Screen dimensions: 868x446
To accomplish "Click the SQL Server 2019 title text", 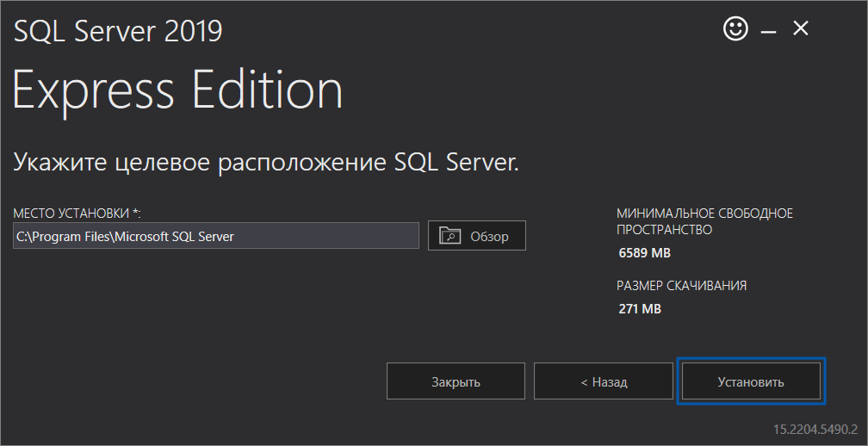I will (117, 31).
